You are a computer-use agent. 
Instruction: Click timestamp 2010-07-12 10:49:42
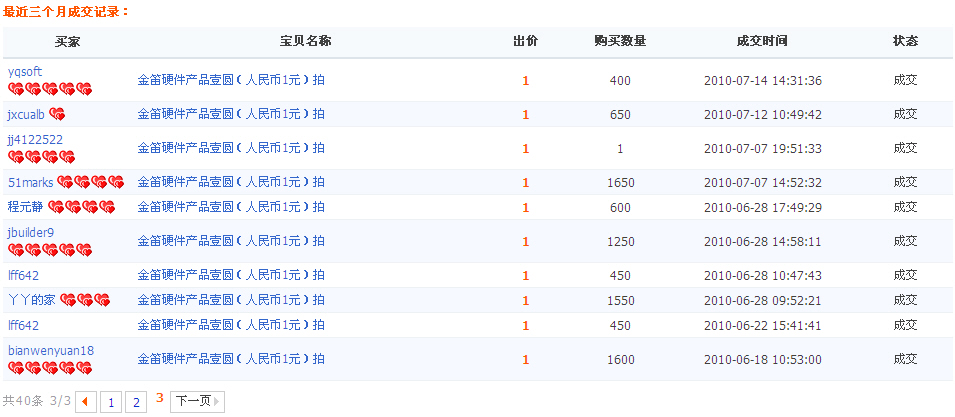pyautogui.click(x=763, y=114)
